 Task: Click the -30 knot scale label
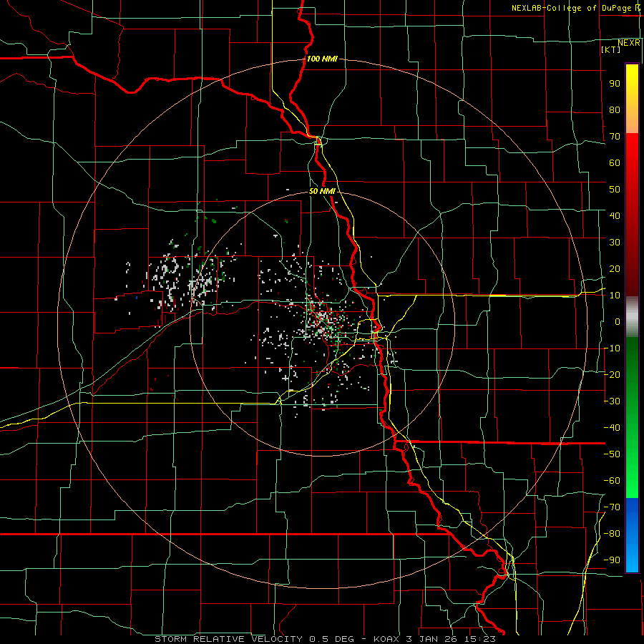click(x=612, y=401)
